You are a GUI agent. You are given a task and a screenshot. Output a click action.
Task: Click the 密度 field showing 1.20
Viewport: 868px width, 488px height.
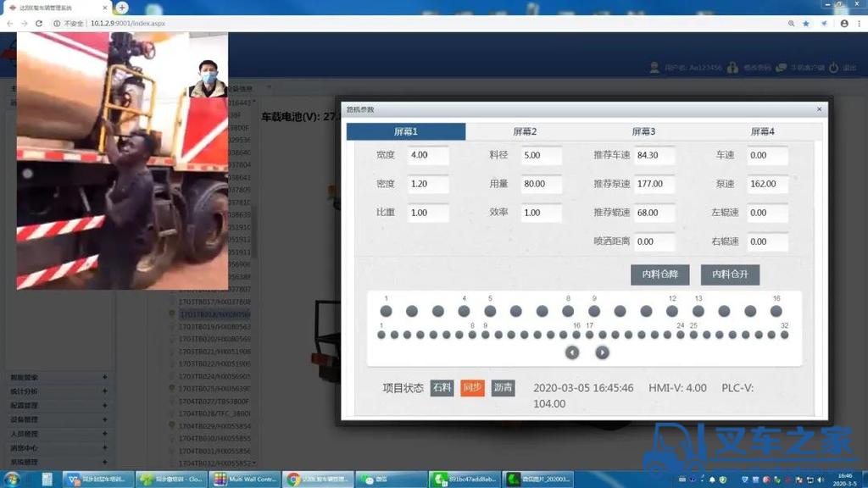(x=428, y=184)
